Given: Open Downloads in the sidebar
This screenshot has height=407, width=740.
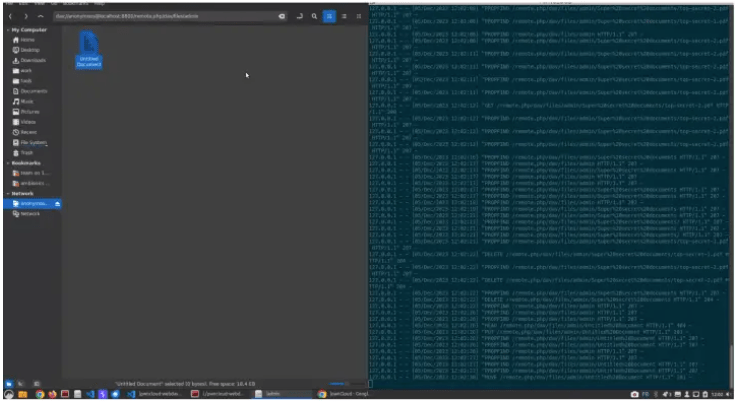Looking at the screenshot, I should click(x=28, y=60).
